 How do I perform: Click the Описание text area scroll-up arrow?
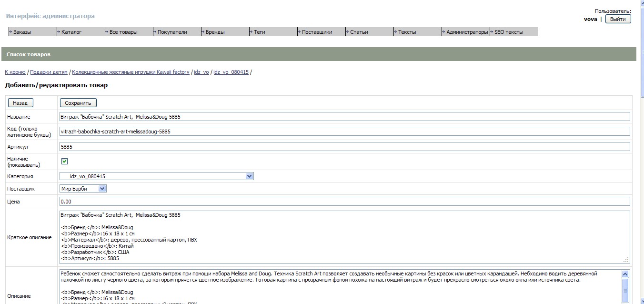626,274
